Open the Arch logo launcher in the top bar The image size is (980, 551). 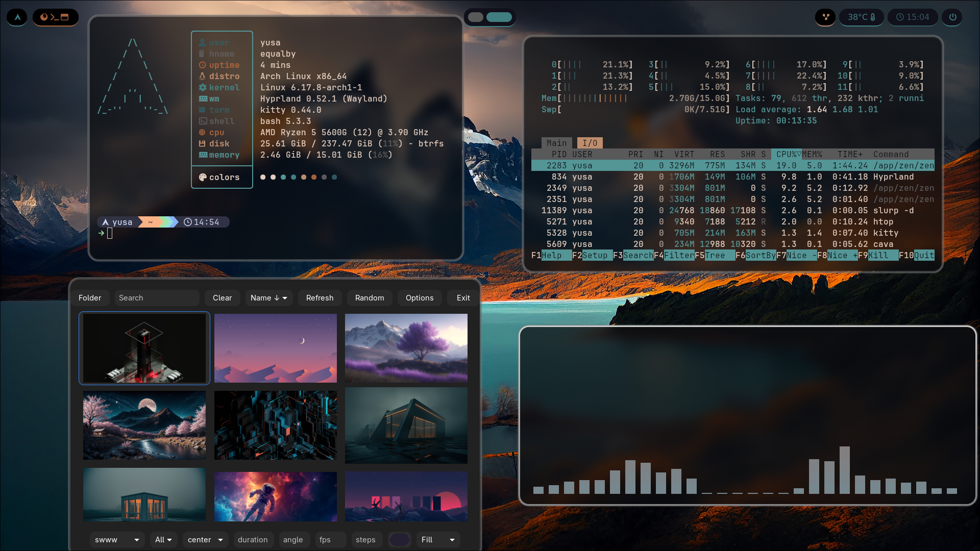[17, 17]
